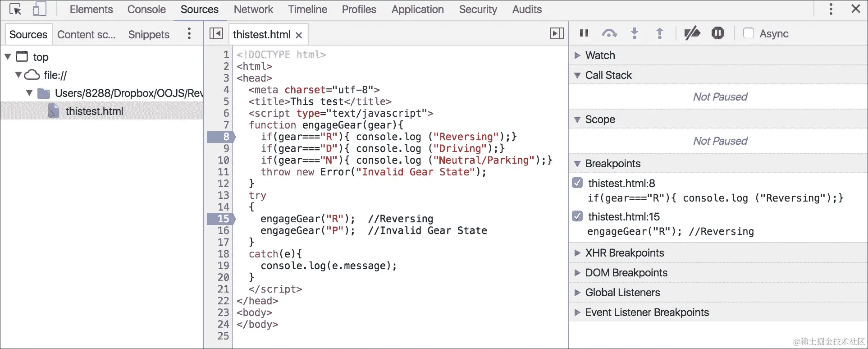Image resolution: width=868 pixels, height=349 pixels.
Task: Deactivate all breakpoints
Action: pyautogui.click(x=692, y=33)
